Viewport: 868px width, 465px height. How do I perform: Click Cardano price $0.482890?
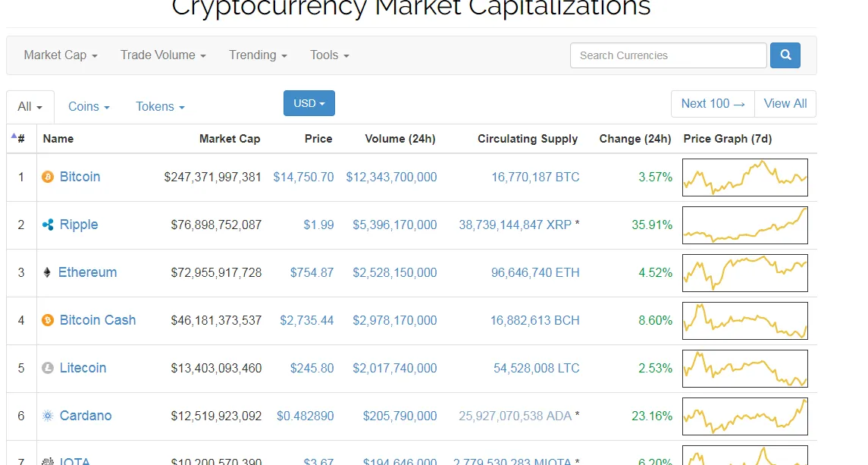(305, 416)
